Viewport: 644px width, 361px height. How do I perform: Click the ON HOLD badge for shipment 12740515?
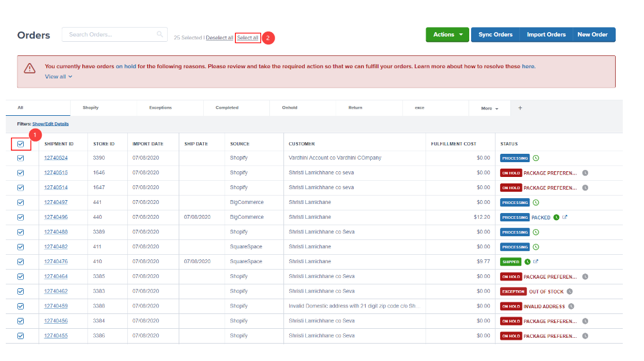pyautogui.click(x=511, y=172)
